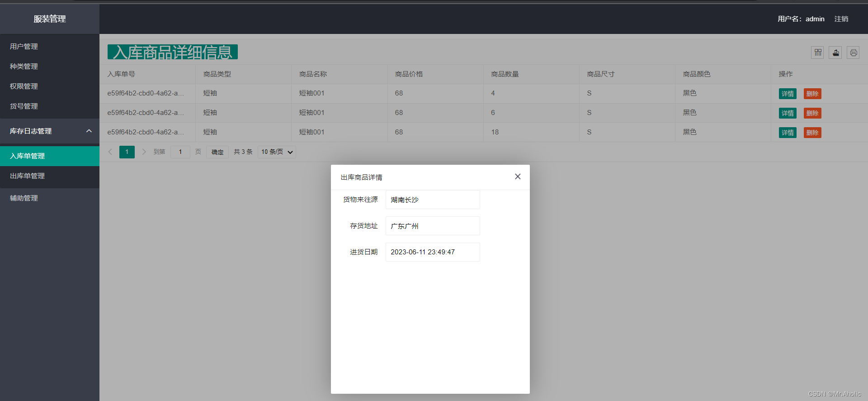This screenshot has height=401, width=868.
Task: Open 权限管理 in the sidebar
Action: (x=50, y=86)
